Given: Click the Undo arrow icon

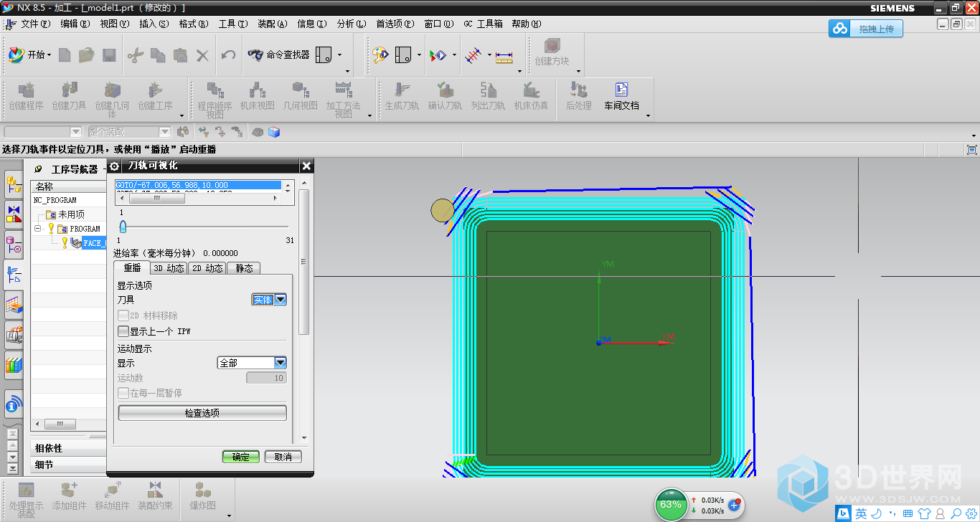Looking at the screenshot, I should click(228, 54).
